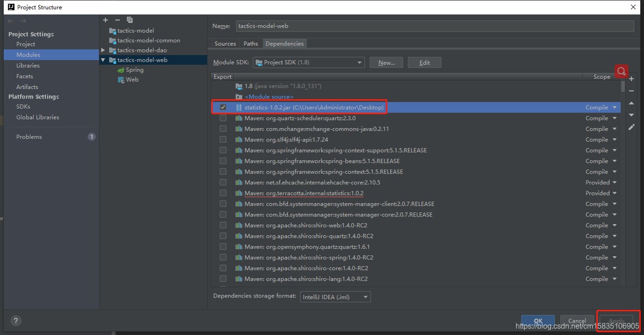Click the Problems count badge
The image size is (644, 335).
click(92, 137)
